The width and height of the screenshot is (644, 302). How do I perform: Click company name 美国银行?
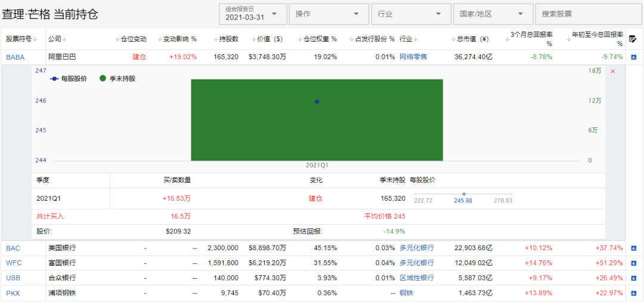tap(62, 248)
